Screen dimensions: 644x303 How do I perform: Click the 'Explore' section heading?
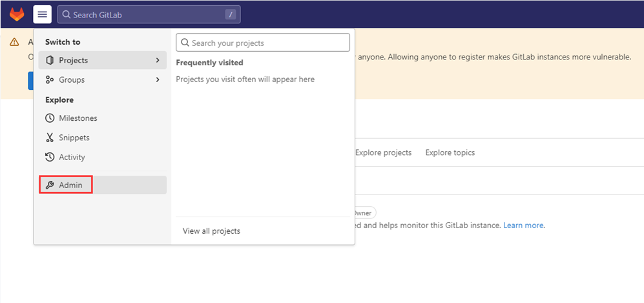click(x=59, y=99)
